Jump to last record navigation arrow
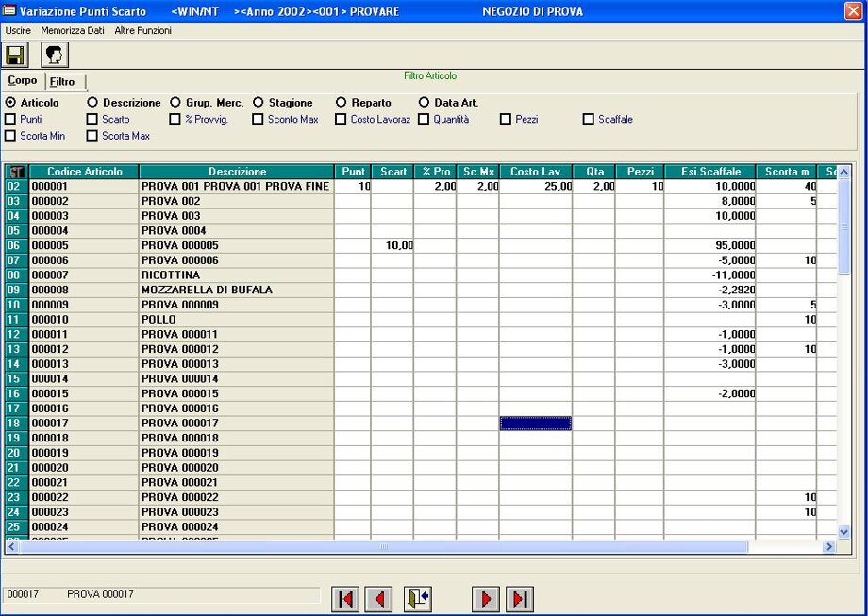The width and height of the screenshot is (868, 616). tap(520, 599)
